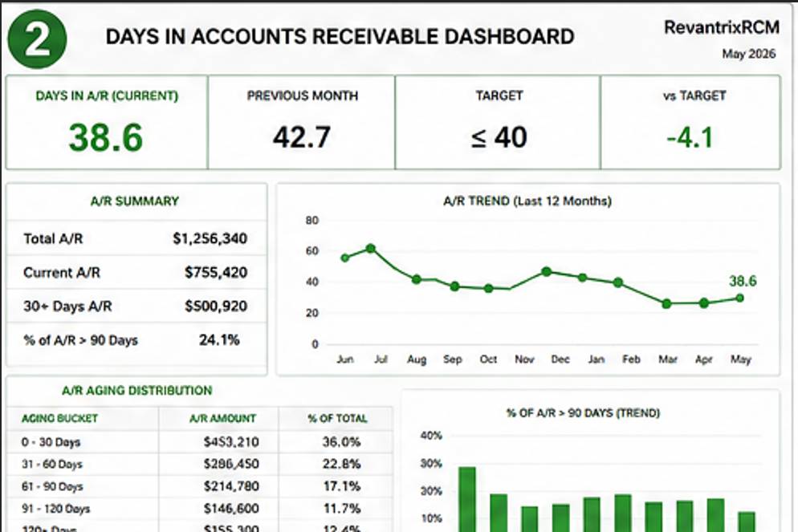Screen dimensions: 798x532
Task: Click the 40% label on the bar chart axis
Action: [431, 436]
